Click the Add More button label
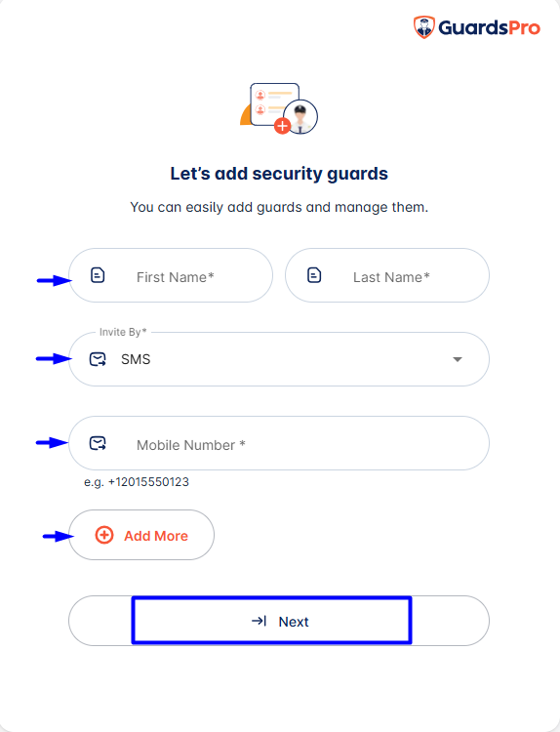This screenshot has height=732, width=560. click(x=156, y=536)
